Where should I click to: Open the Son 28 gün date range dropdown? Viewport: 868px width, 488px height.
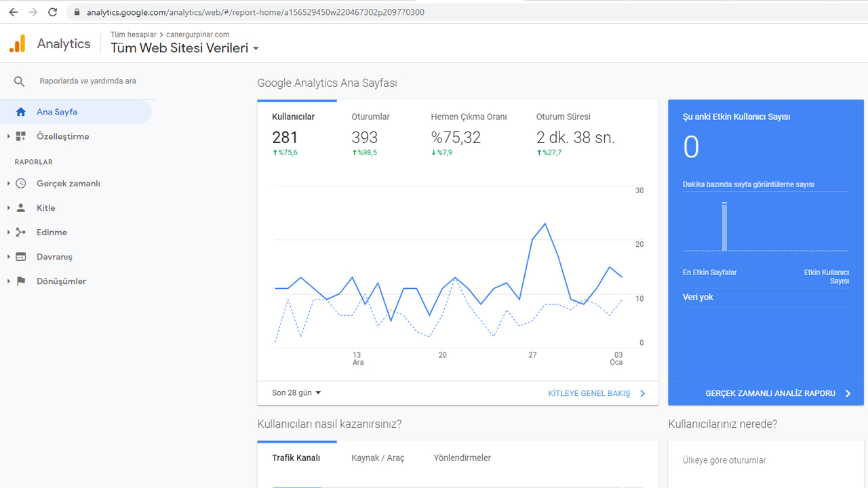296,393
